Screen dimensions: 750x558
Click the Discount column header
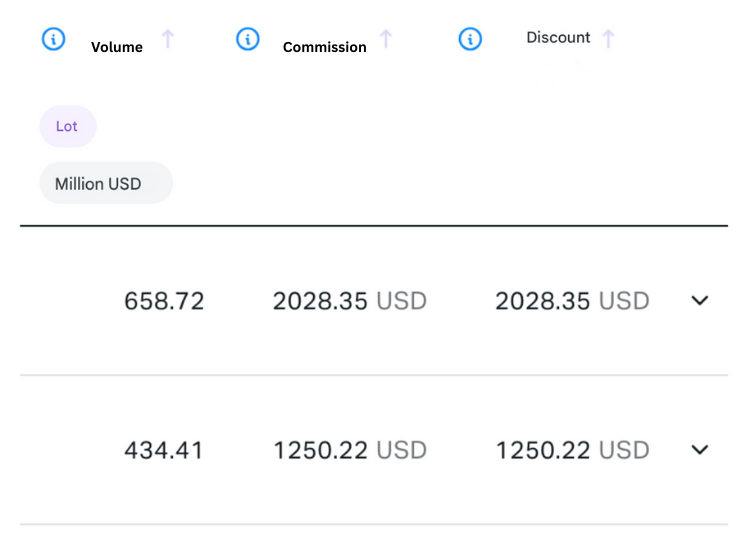pyautogui.click(x=558, y=37)
